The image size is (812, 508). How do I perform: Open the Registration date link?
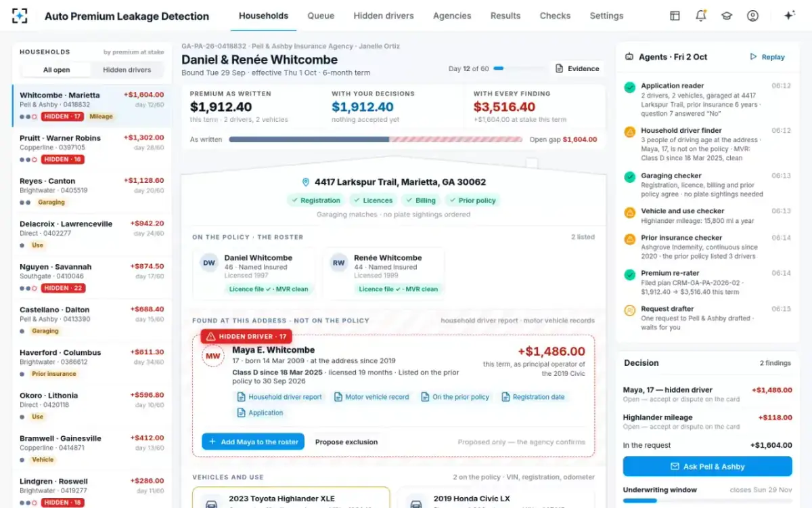coord(533,397)
